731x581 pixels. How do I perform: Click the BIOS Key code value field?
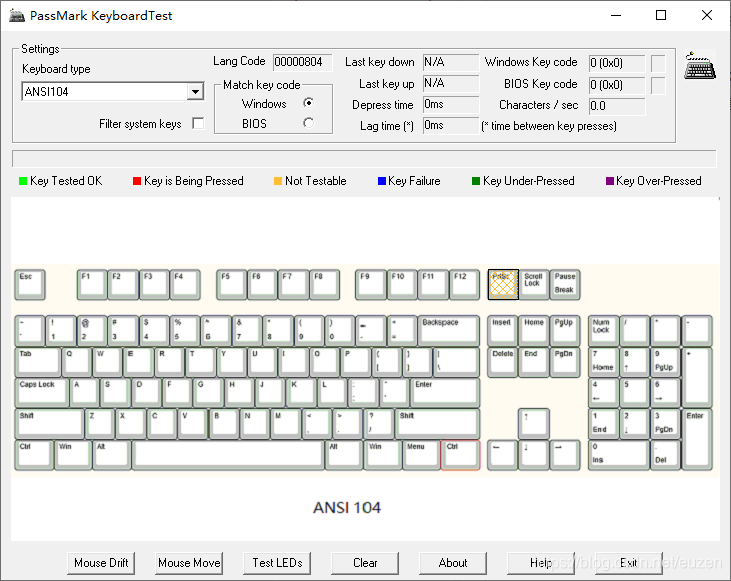click(617, 85)
